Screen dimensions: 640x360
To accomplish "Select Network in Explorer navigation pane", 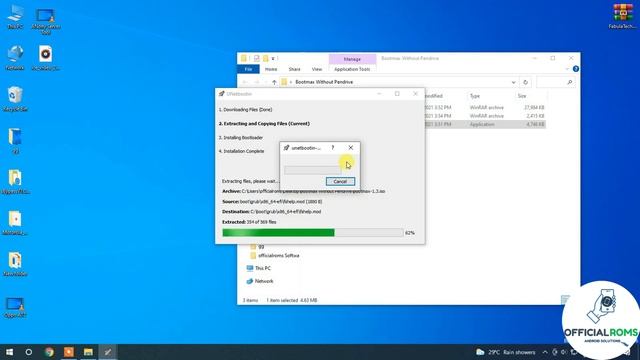I will point(260,281).
